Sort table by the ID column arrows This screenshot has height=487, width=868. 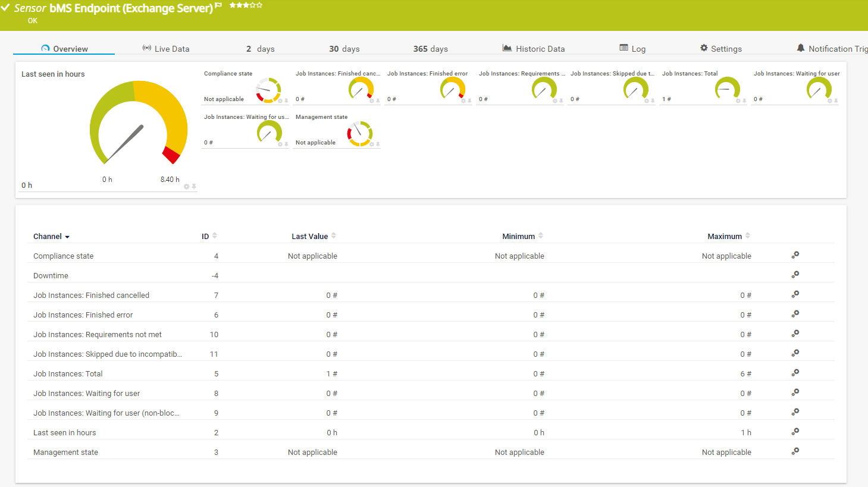(215, 236)
